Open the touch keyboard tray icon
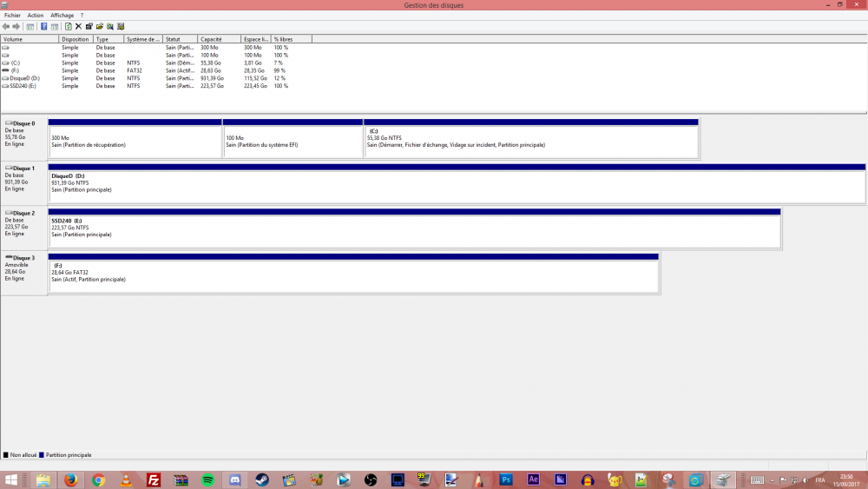The image size is (868, 489). [758, 480]
